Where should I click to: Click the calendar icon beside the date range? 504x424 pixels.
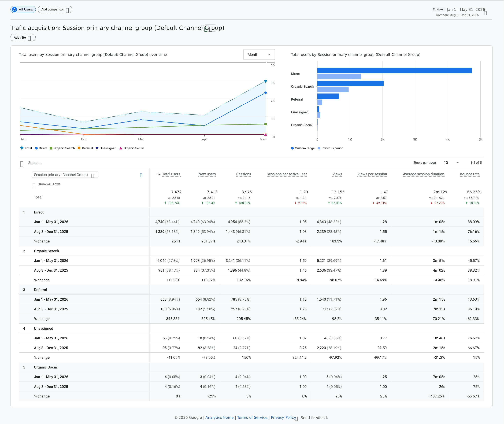tap(485, 13)
